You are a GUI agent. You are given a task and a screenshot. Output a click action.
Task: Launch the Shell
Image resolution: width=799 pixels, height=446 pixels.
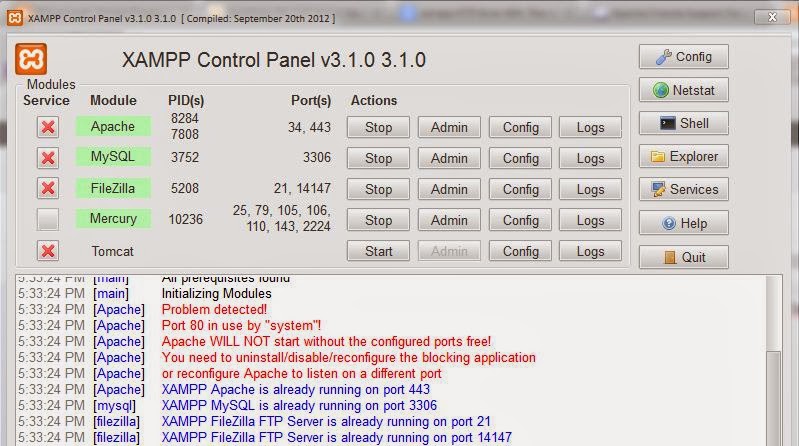pyautogui.click(x=683, y=123)
